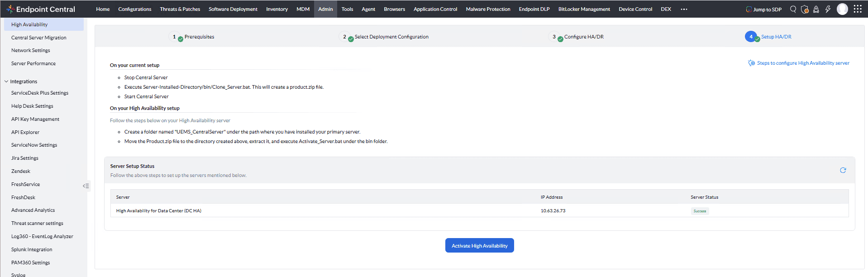
Task: Open Endpoint DLP menu
Action: (x=534, y=9)
